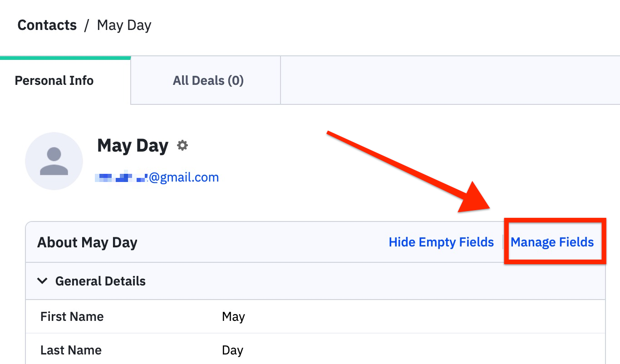Click the gear icon beside May Day
Image resolution: width=620 pixels, height=364 pixels.
pos(182,146)
